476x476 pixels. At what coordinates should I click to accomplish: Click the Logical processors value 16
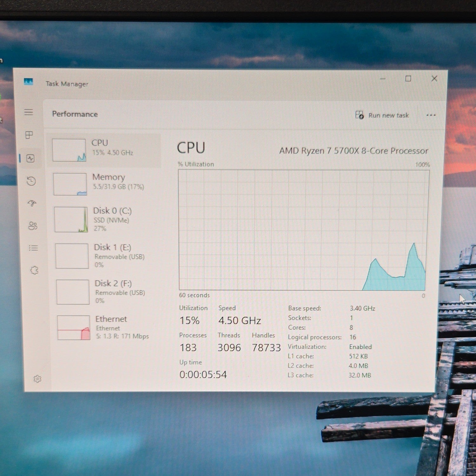(x=353, y=337)
